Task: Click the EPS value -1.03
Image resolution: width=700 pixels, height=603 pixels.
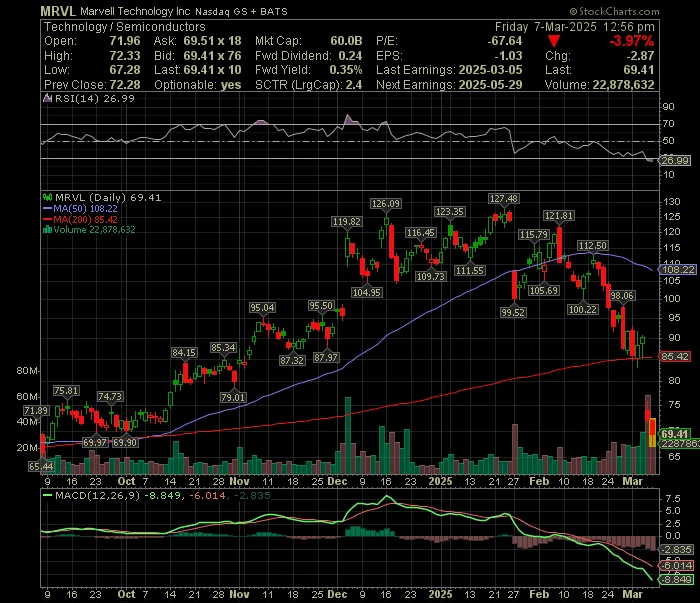Action: click(508, 56)
